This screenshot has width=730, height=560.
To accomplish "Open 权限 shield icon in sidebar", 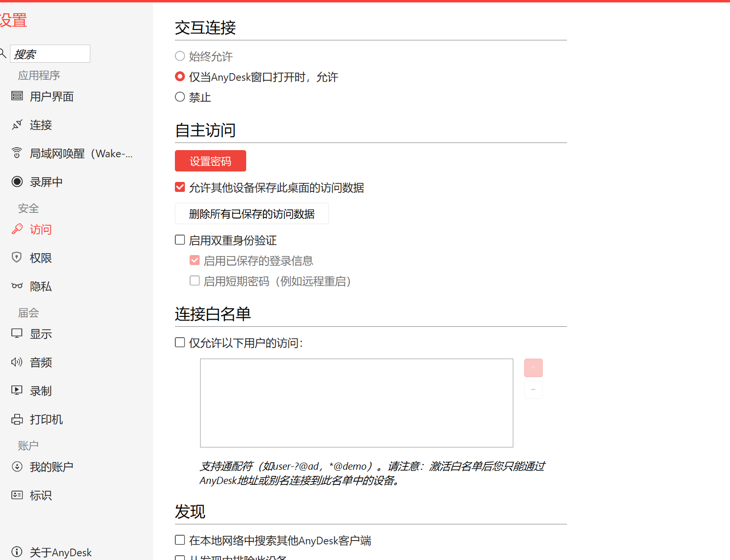I will 17,257.
